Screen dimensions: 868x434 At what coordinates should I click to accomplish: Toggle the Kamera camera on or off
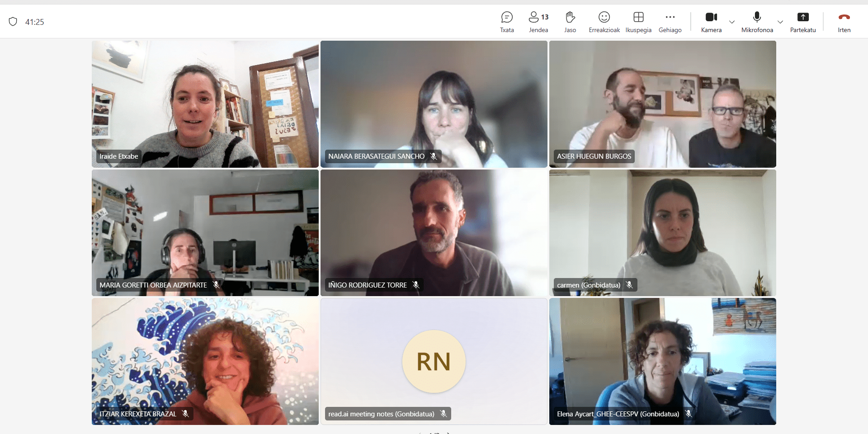click(x=711, y=22)
